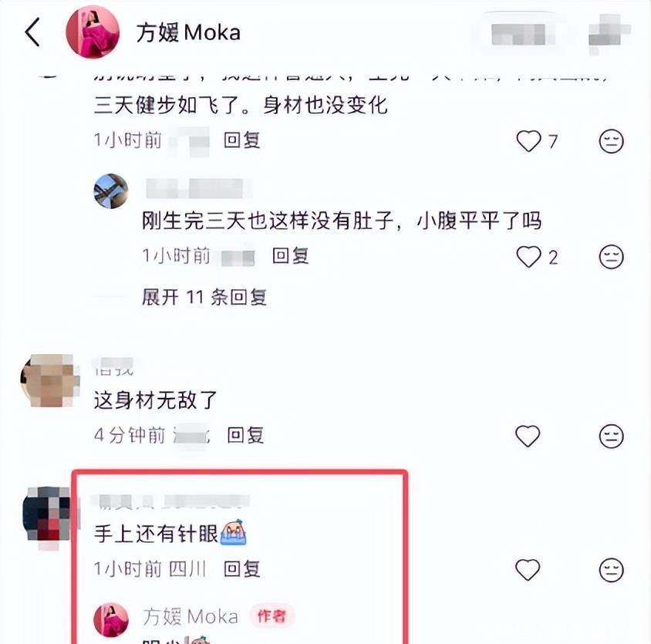Tap dislike face beside the 2-like reply
The image size is (651, 644).
coord(611,257)
